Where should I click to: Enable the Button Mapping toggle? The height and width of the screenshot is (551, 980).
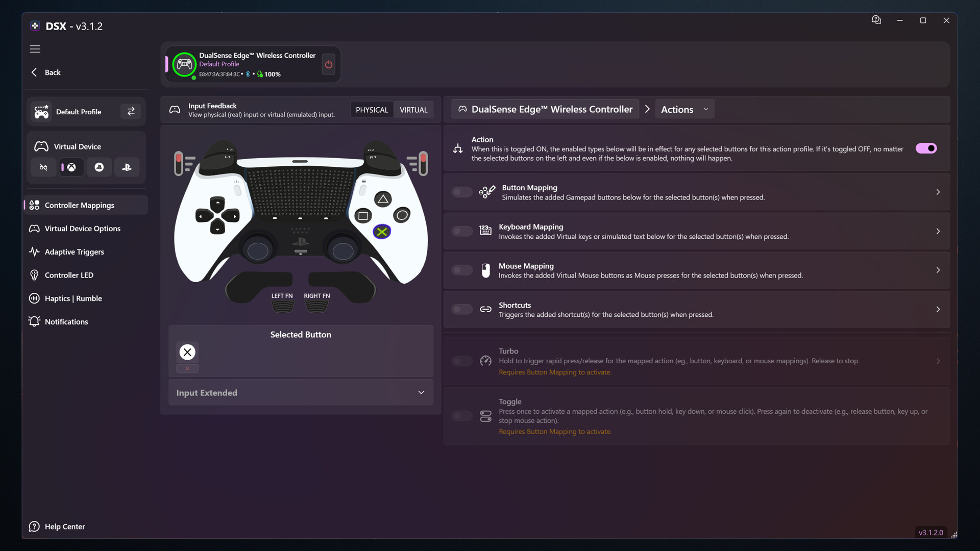pyautogui.click(x=461, y=192)
